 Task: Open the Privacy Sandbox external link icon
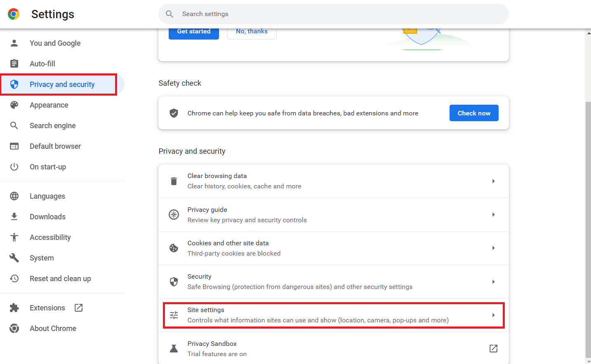click(493, 349)
